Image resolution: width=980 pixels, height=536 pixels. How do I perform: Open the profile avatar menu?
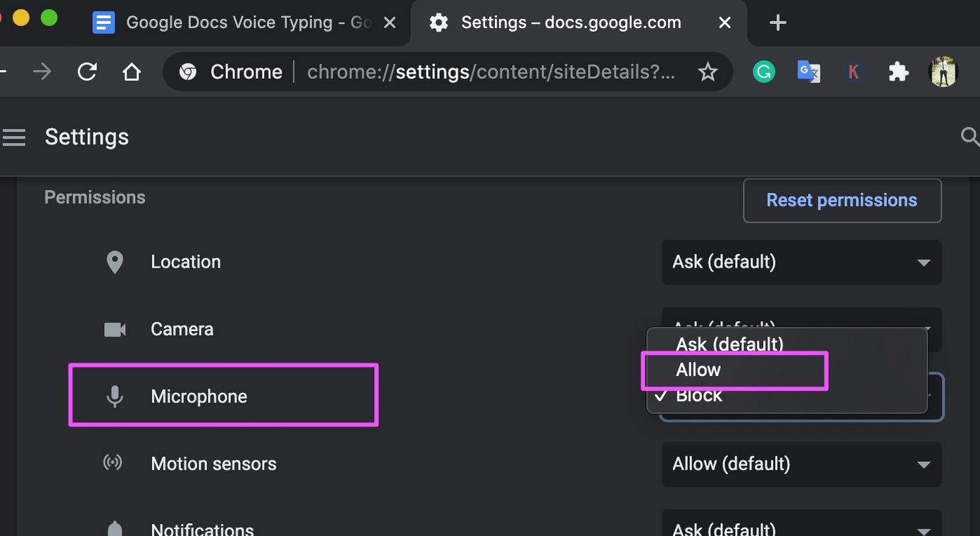943,72
